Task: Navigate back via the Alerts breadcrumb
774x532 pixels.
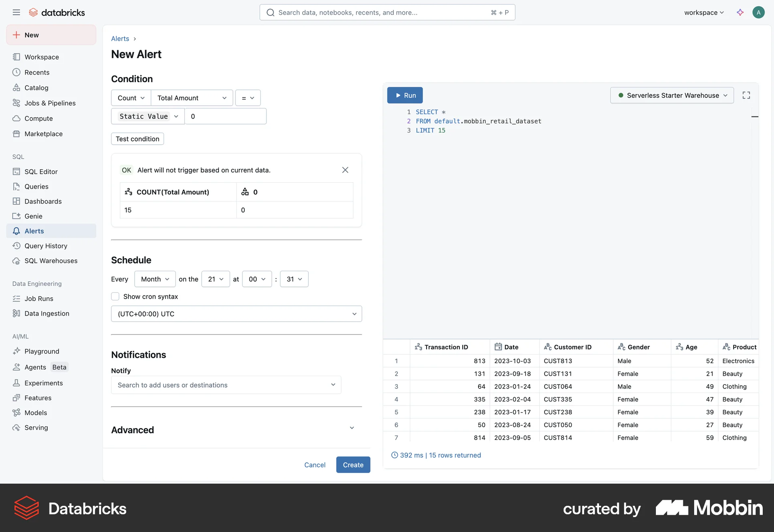Action: pyautogui.click(x=120, y=38)
